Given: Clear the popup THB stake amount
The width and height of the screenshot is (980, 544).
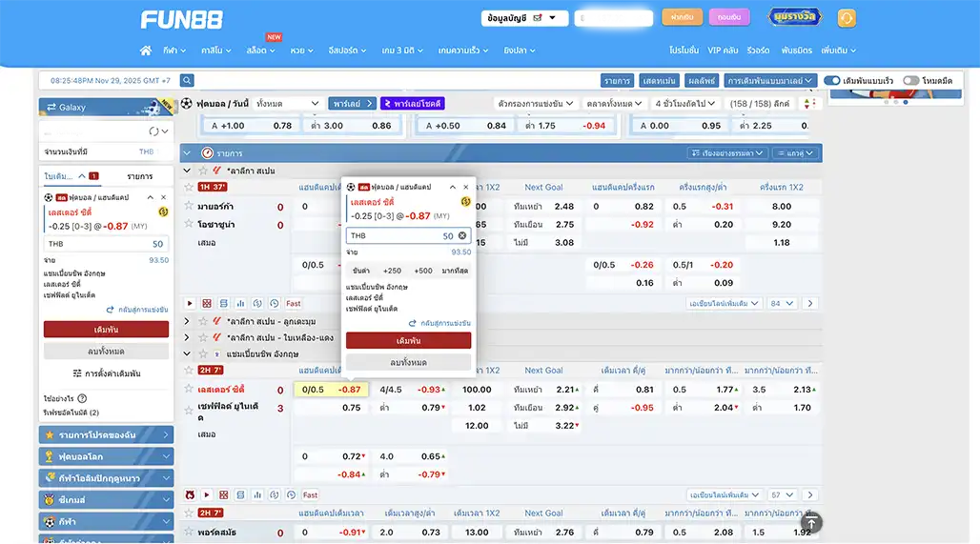Looking at the screenshot, I should tap(461, 235).
